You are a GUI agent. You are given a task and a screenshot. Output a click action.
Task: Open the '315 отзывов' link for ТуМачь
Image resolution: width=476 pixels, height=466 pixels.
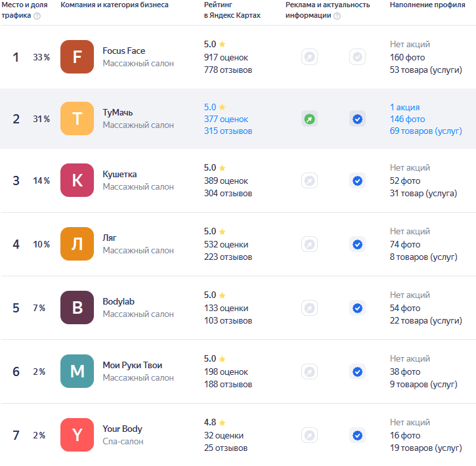pyautogui.click(x=228, y=131)
